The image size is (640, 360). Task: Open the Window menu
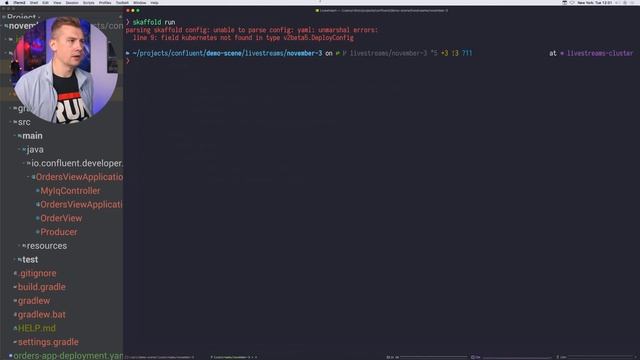pos(140,2)
